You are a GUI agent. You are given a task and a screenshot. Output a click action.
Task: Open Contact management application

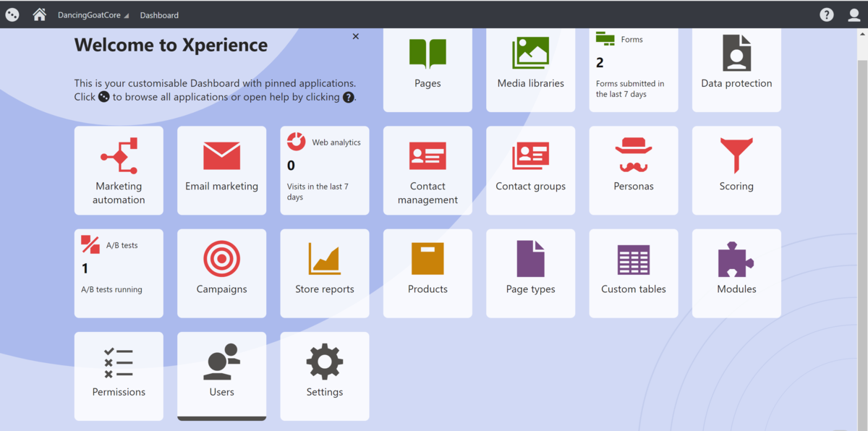pyautogui.click(x=427, y=171)
